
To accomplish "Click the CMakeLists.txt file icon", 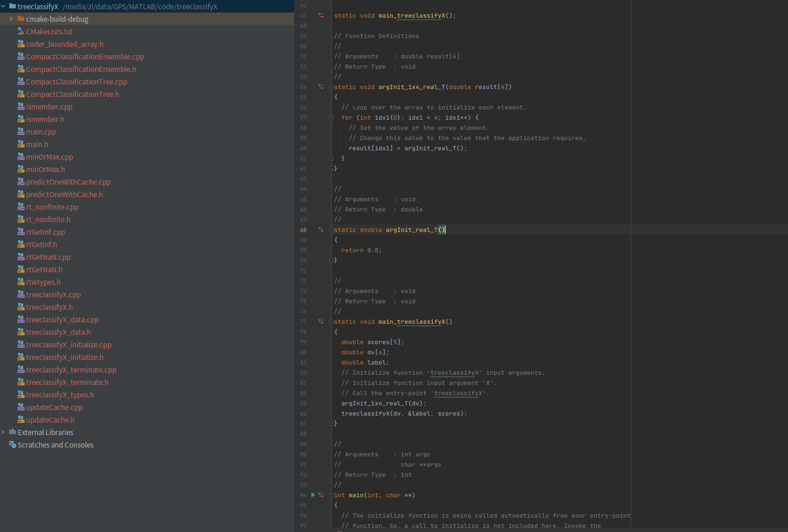I will click(x=21, y=32).
